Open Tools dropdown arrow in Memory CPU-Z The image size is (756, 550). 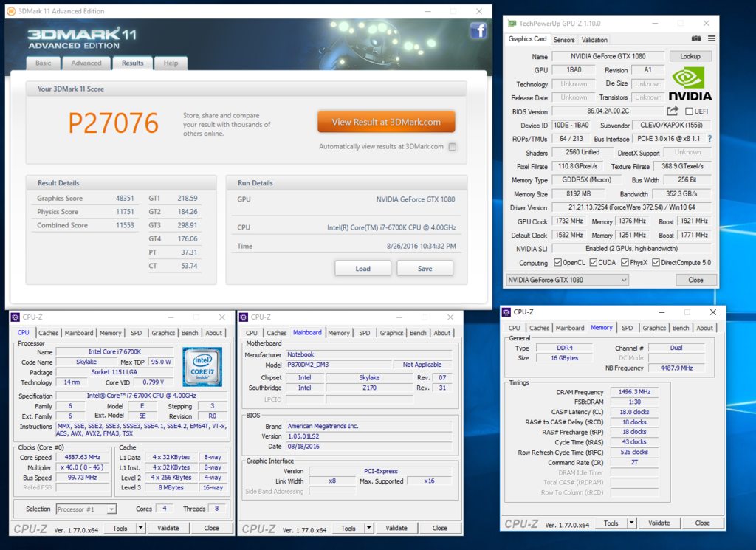pos(631,523)
